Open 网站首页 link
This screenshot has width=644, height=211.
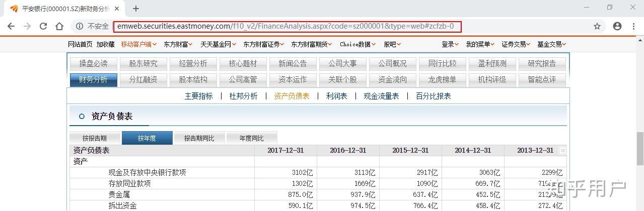click(x=80, y=44)
